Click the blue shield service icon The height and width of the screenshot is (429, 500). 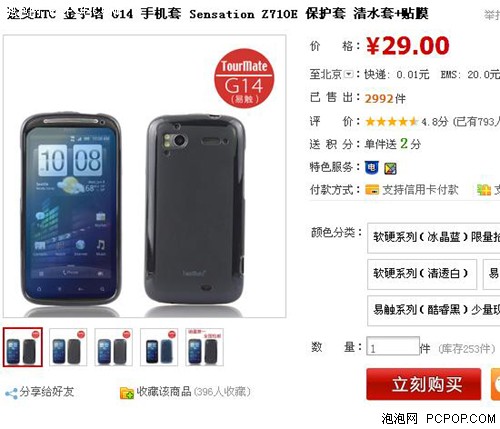372,168
